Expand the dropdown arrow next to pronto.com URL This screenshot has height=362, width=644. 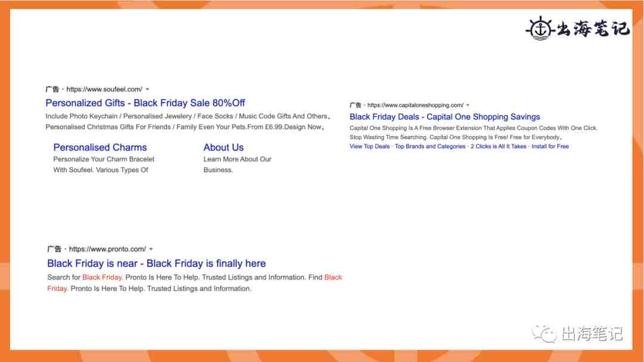[151, 249]
